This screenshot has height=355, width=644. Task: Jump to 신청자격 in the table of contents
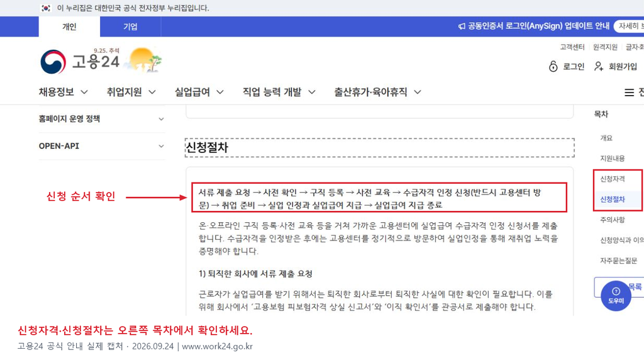613,179
